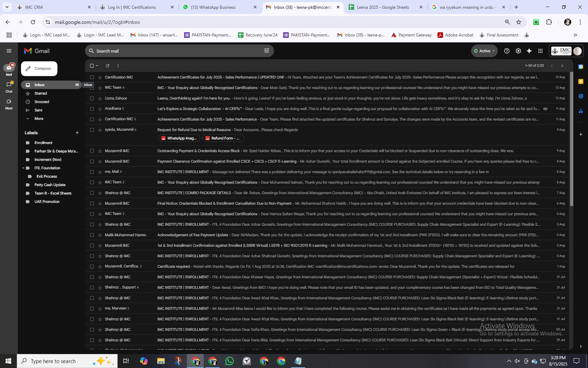Compose a new email
Viewport: 588px width, 368px height.
coord(39,69)
